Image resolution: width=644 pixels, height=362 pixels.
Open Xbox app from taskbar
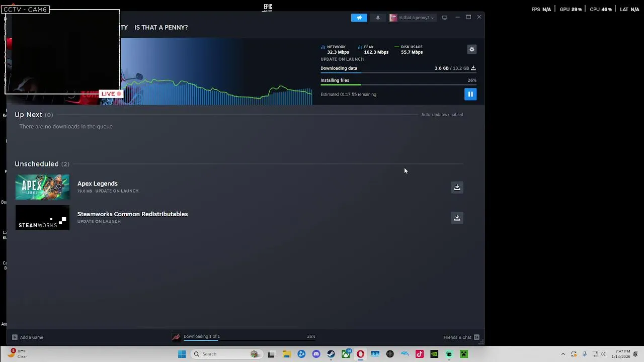pos(346,354)
